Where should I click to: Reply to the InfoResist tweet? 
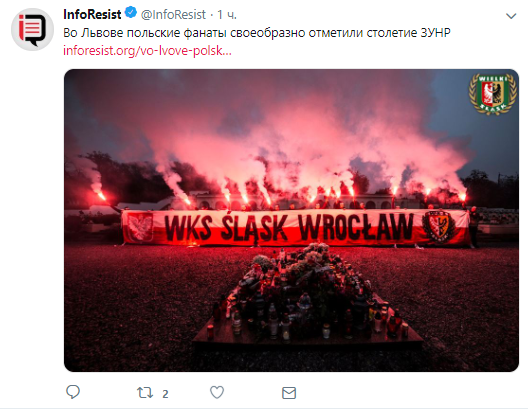tap(73, 392)
